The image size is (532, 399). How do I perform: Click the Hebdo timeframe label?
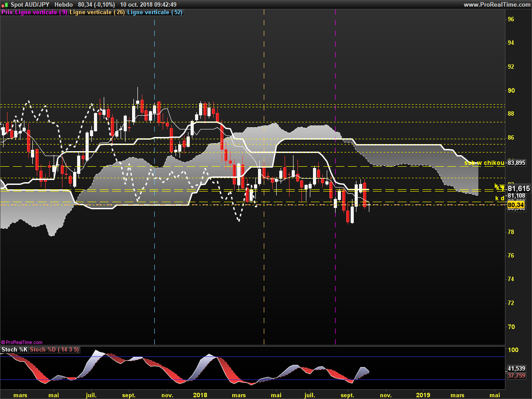pyautogui.click(x=63, y=4)
